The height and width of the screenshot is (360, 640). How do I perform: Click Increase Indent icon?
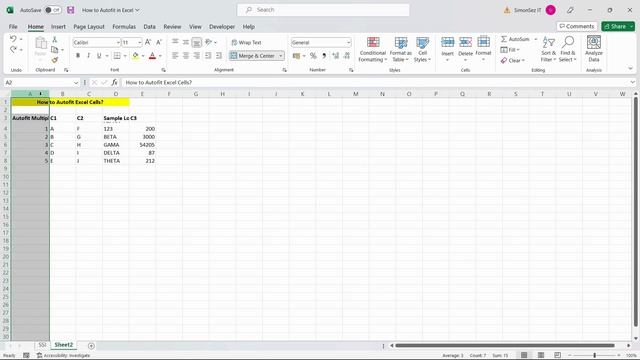tap(219, 56)
